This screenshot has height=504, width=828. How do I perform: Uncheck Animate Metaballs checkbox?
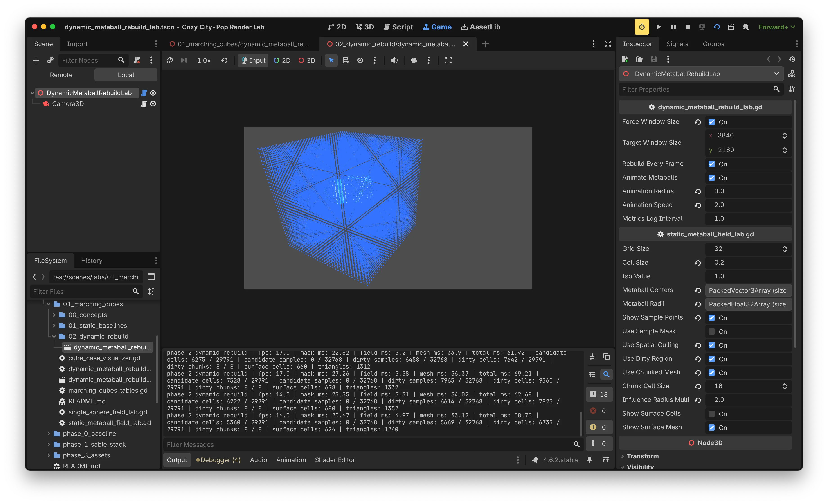tap(711, 178)
